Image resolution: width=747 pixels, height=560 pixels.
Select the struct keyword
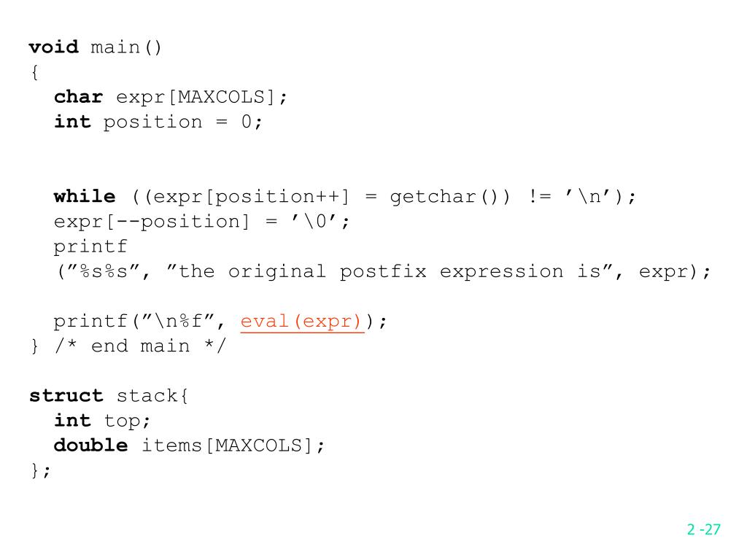pos(66,396)
